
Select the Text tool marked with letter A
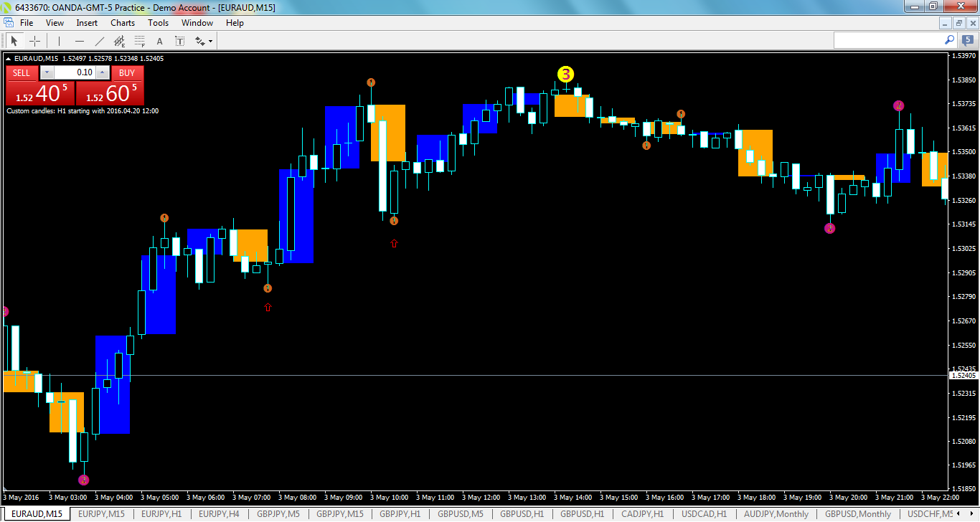click(159, 41)
